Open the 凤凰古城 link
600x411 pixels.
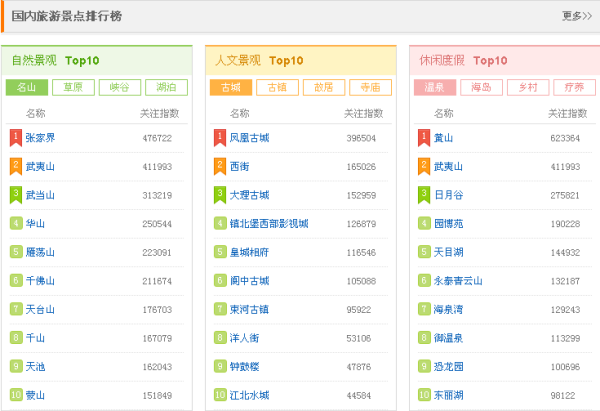point(249,138)
